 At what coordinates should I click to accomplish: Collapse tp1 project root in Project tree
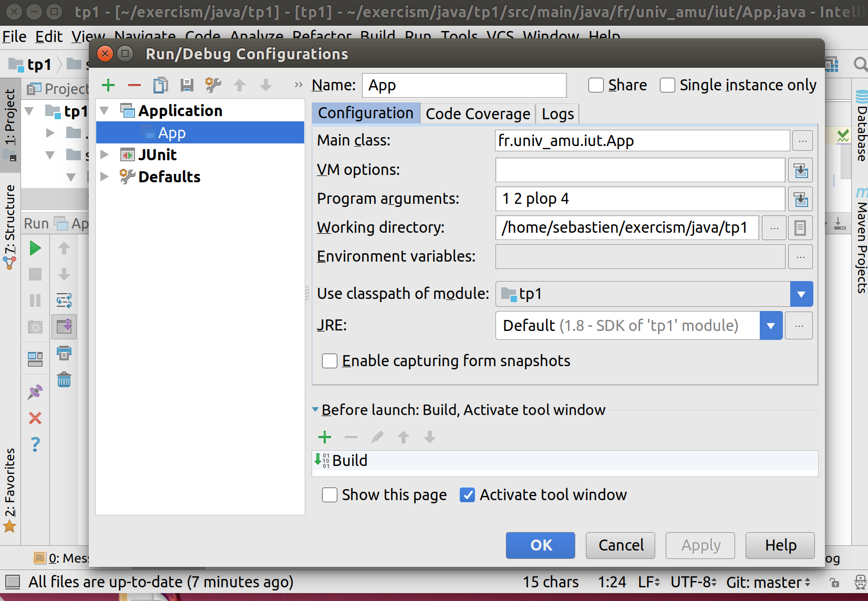click(29, 111)
